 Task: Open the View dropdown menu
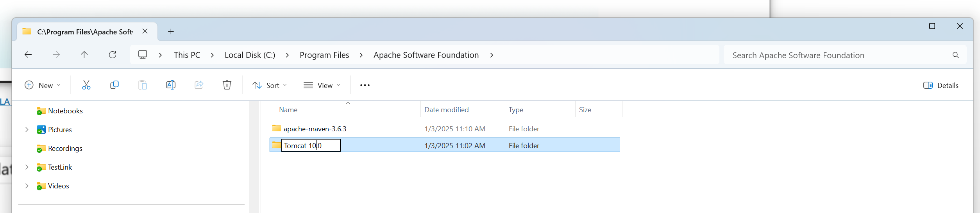[x=322, y=86]
